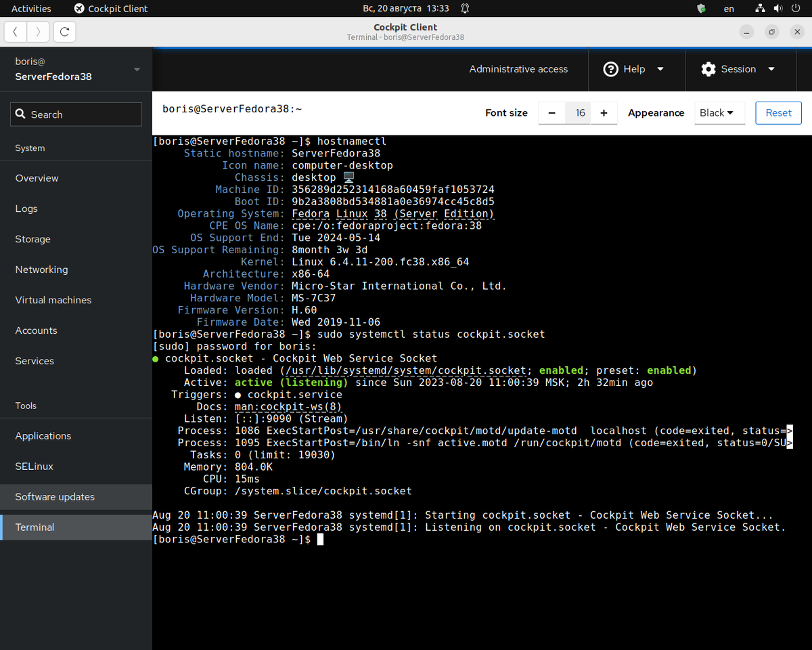Open the Activities menu
Image resolution: width=812 pixels, height=650 pixels.
pyautogui.click(x=31, y=8)
